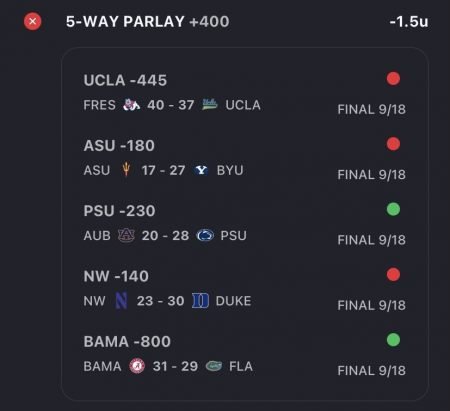The width and height of the screenshot is (450, 411).
Task: Click the red X lost-parlay icon
Action: point(33,22)
